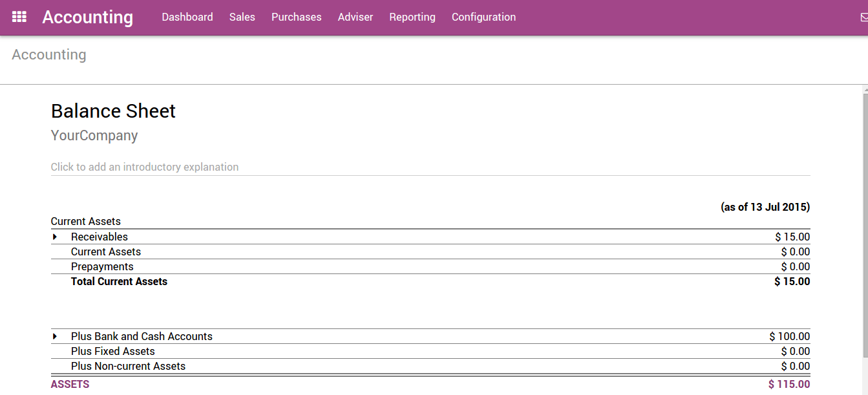Expand the Plus Bank and Cash Accounts section
The height and width of the screenshot is (395, 868).
pyautogui.click(x=56, y=336)
